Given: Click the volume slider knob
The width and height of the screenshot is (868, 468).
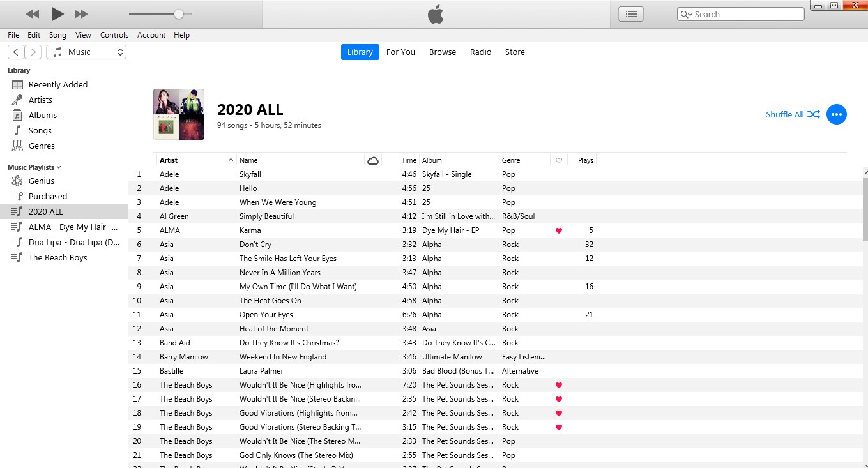Looking at the screenshot, I should point(179,14).
